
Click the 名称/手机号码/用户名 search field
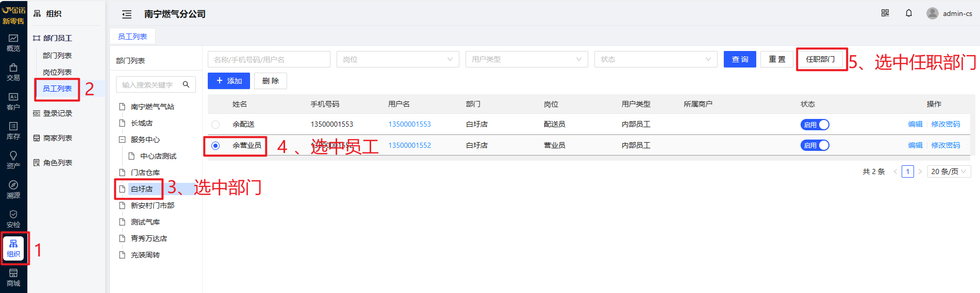tap(269, 59)
